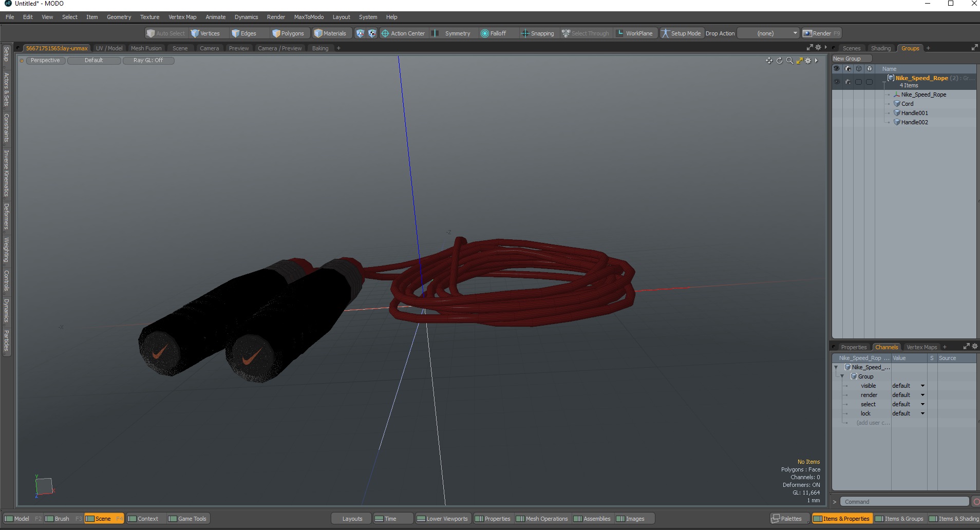
Task: Toggle Select Through option
Action: [x=586, y=33]
